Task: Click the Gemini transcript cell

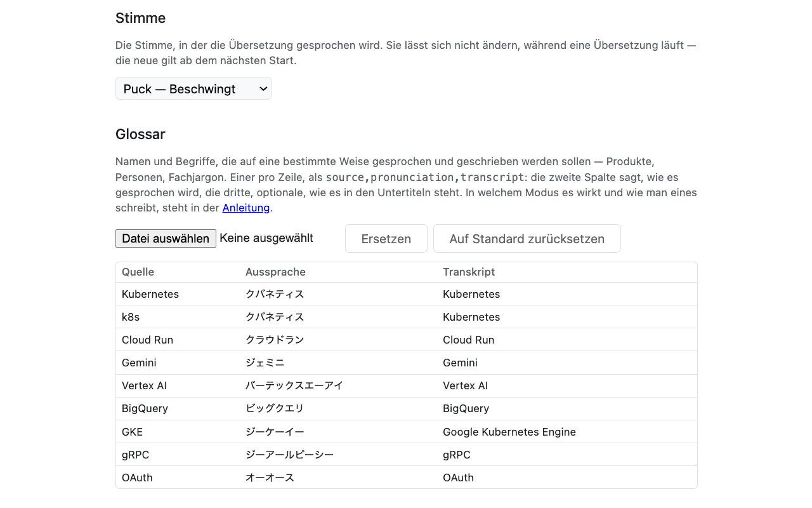Action: click(567, 363)
